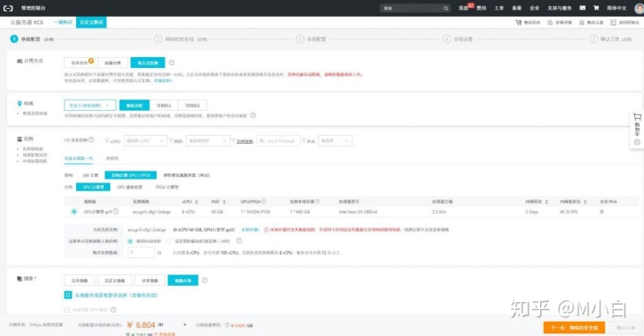The height and width of the screenshot is (336, 644).
Task: Click the search magnifier icon
Action: (445, 8)
